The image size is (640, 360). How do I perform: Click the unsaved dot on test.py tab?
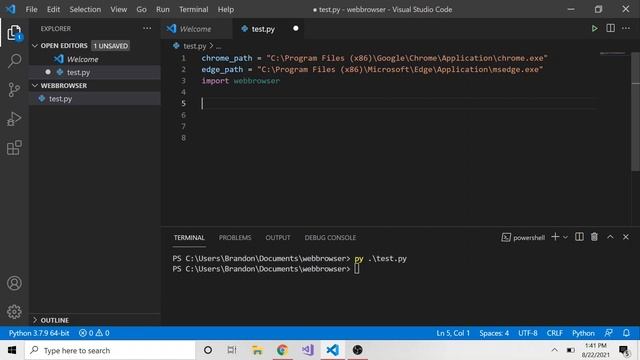point(296,28)
